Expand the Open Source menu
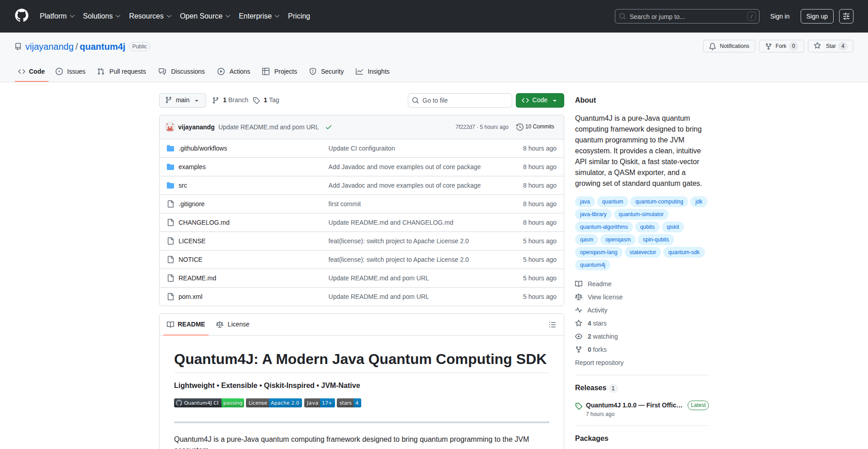 (204, 16)
